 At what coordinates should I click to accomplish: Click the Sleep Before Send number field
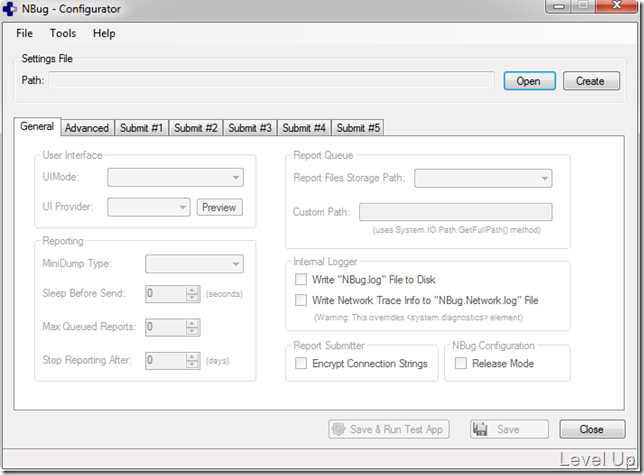tap(166, 294)
